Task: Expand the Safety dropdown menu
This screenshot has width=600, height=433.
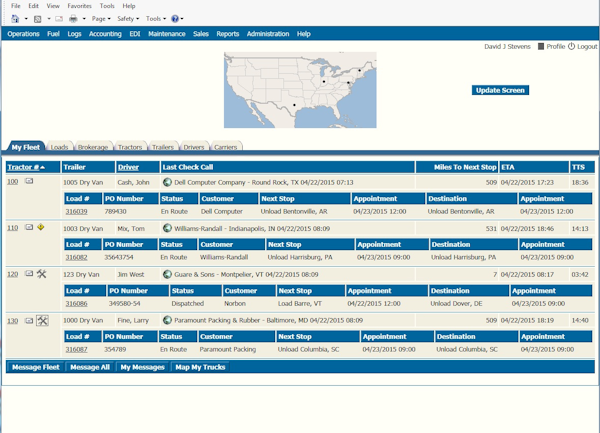Action: coord(129,19)
